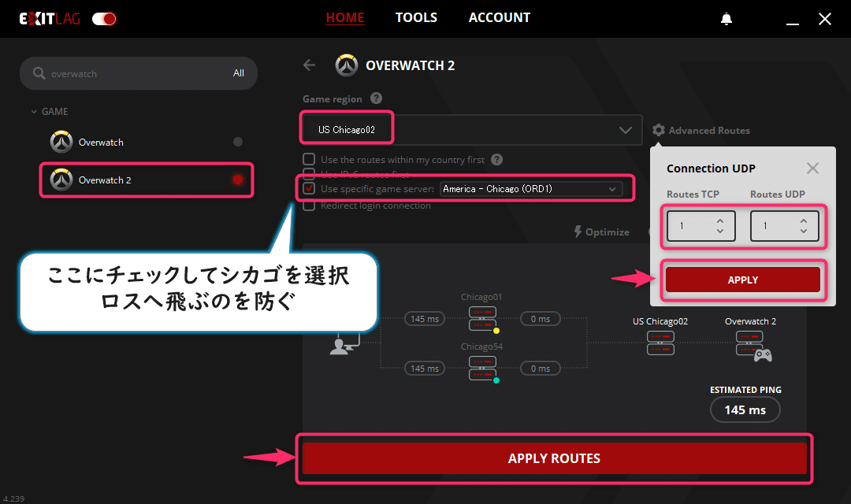Decrease Routes UDP value
This screenshot has width=851, height=504.
804,231
